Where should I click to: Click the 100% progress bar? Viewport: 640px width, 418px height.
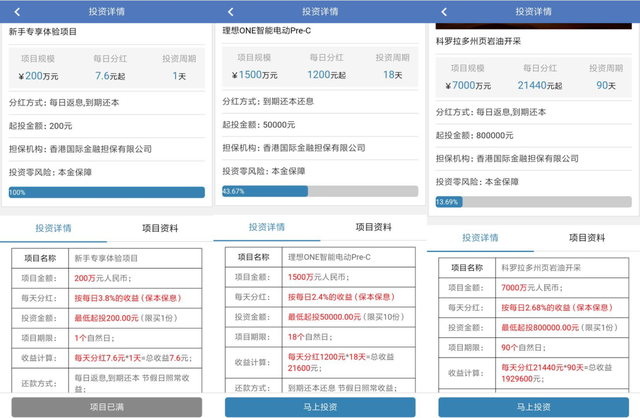click(106, 192)
